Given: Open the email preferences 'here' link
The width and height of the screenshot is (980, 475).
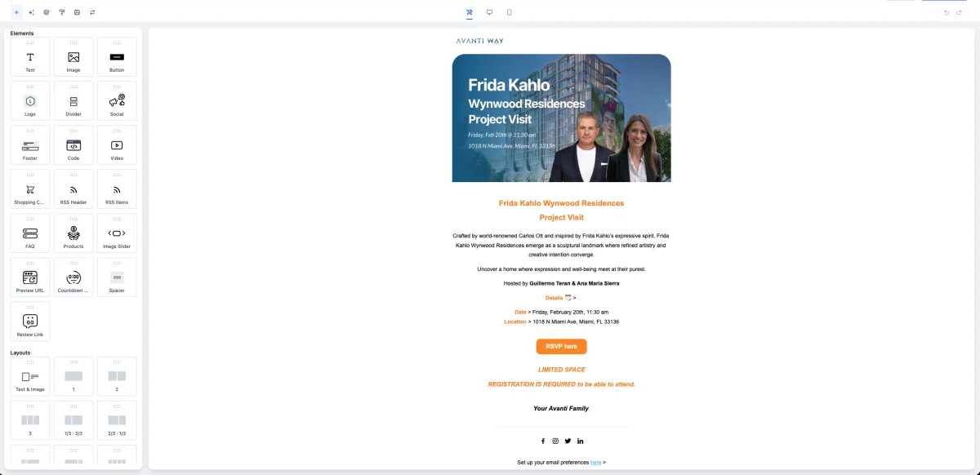Looking at the screenshot, I should point(595,463).
